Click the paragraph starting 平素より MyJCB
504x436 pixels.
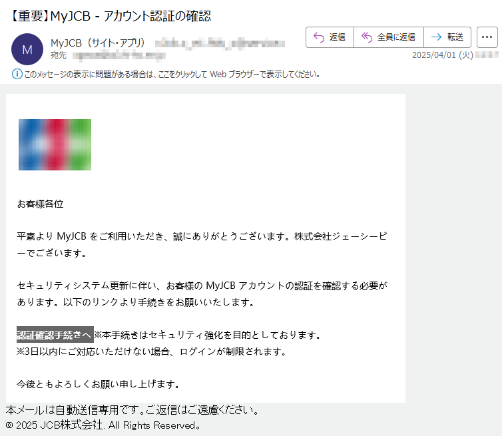pos(202,244)
